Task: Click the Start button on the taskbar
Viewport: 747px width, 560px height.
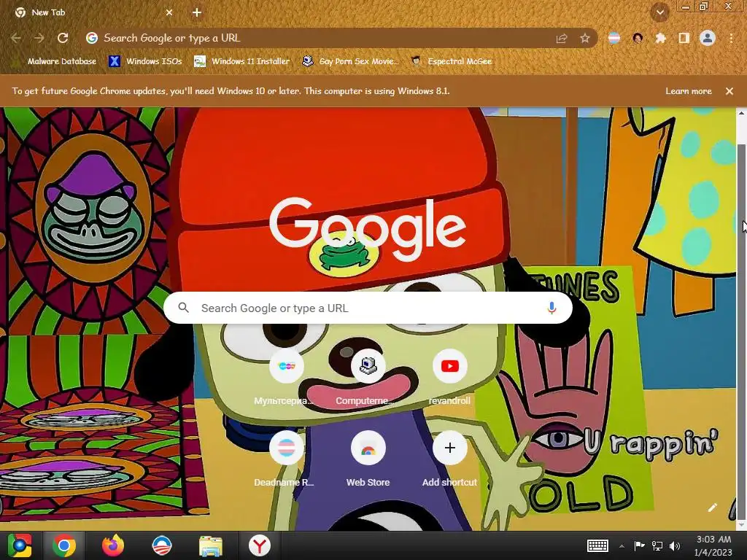Action: (19, 545)
